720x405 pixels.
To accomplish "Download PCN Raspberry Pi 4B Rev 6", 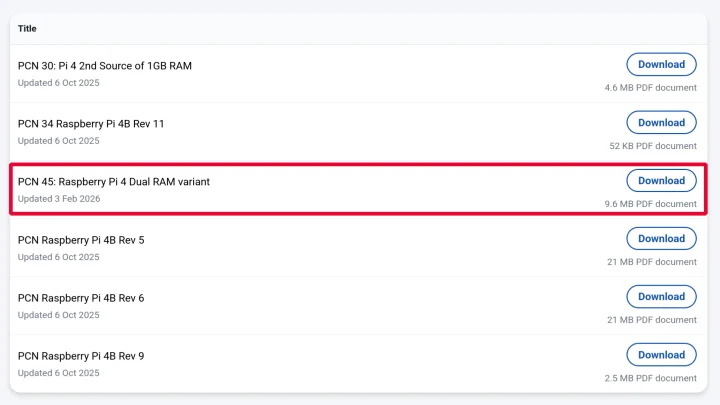I will click(x=661, y=297).
